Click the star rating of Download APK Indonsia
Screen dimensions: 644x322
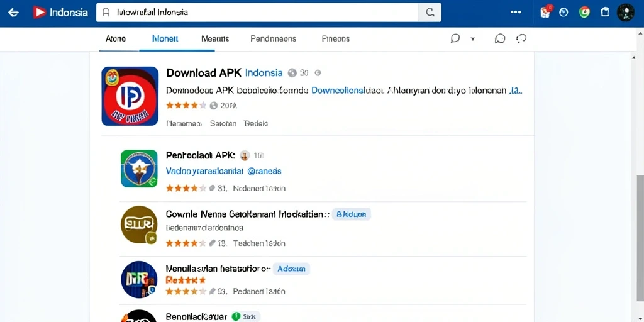click(x=186, y=106)
